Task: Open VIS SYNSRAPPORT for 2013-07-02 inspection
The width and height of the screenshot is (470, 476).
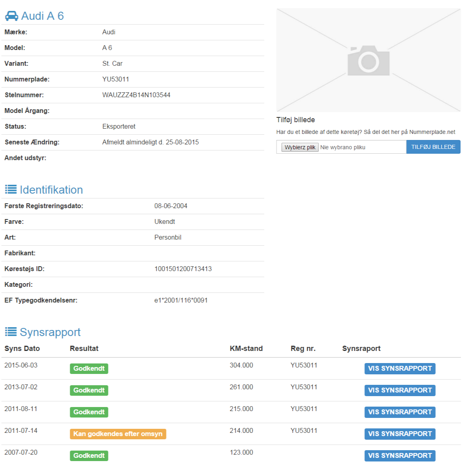Action: (x=399, y=390)
